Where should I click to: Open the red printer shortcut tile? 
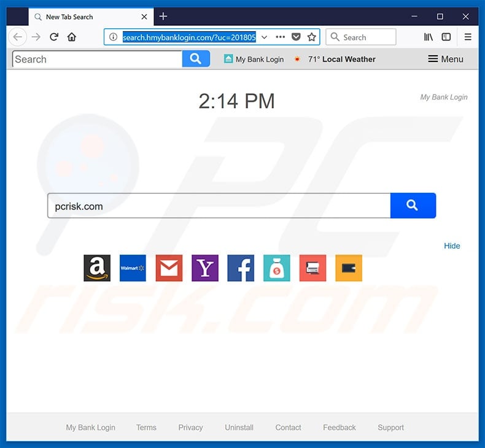point(312,268)
